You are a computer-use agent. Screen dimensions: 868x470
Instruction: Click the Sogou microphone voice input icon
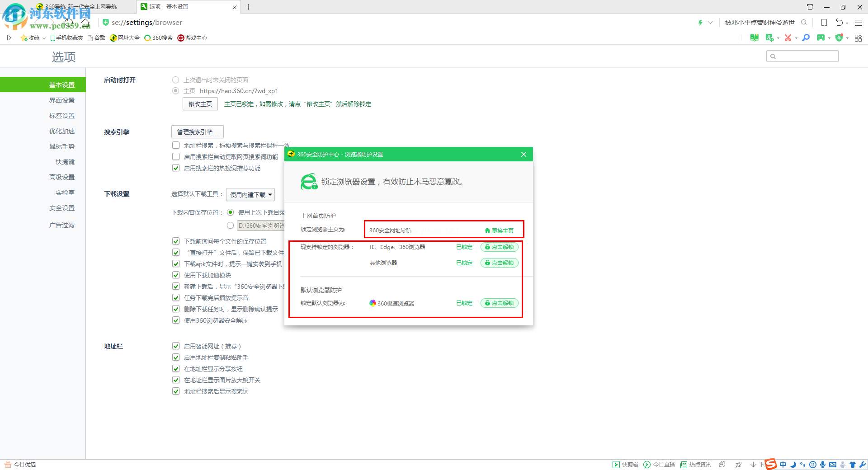(x=823, y=465)
